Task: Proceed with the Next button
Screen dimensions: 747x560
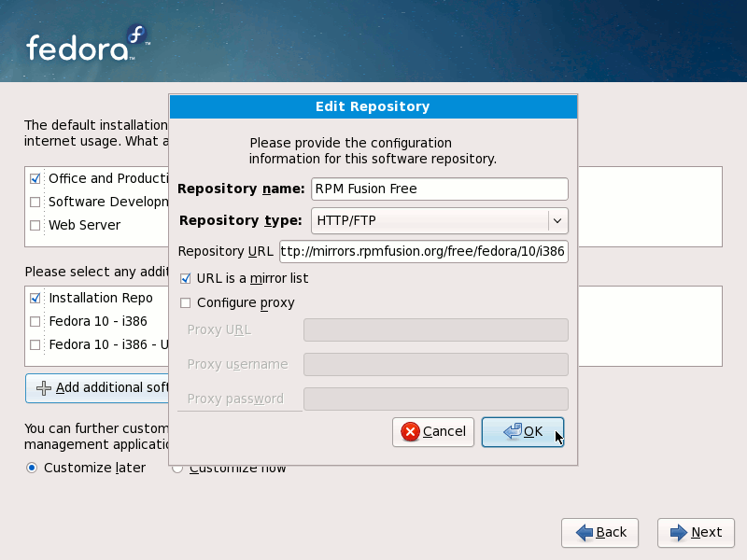Action: tap(696, 532)
